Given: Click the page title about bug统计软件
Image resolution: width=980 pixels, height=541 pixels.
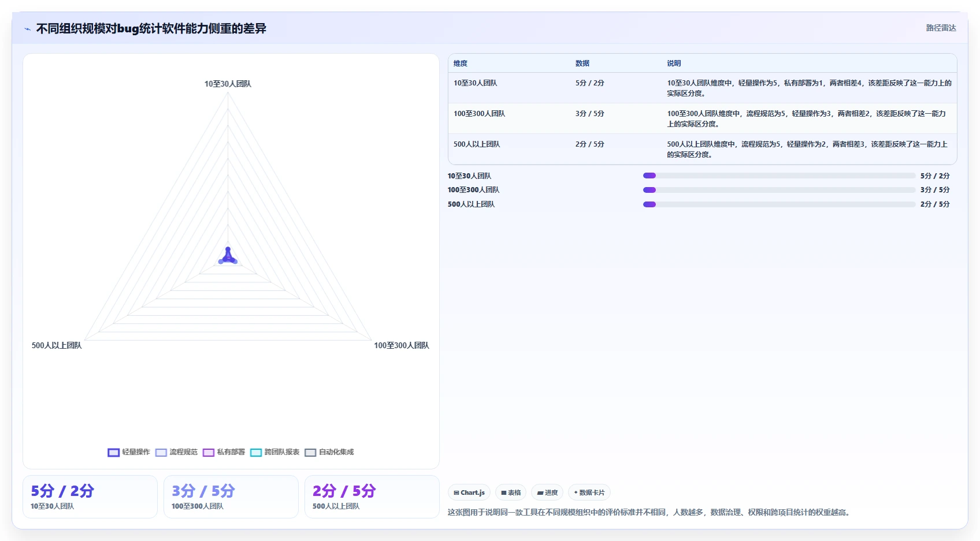Looking at the screenshot, I should click(151, 29).
